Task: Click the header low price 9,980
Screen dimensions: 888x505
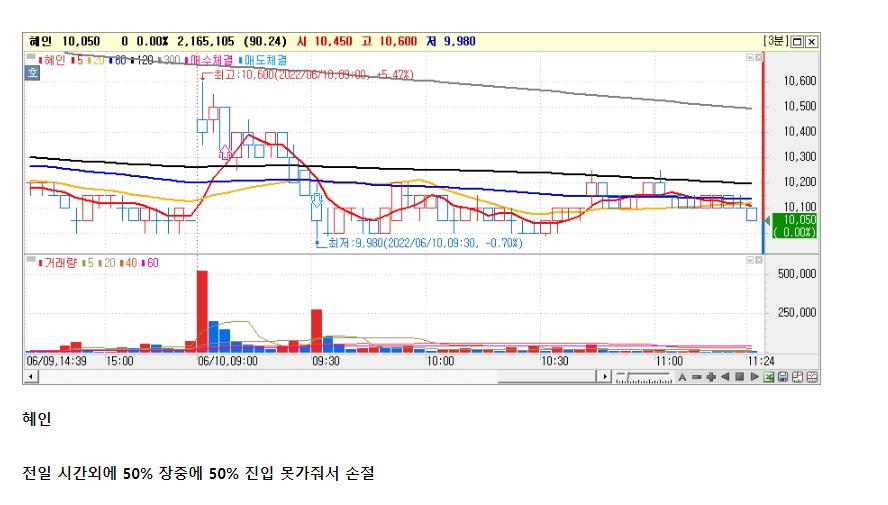Action: point(459,41)
